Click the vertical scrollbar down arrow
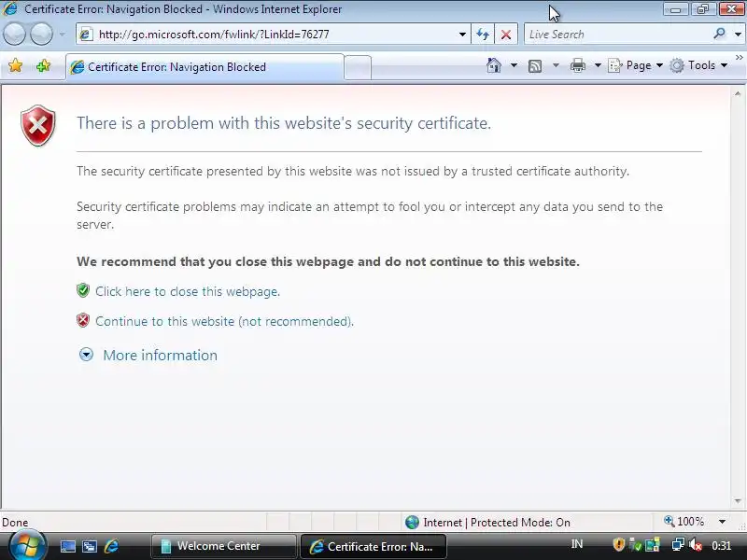The image size is (747, 560). (738, 501)
